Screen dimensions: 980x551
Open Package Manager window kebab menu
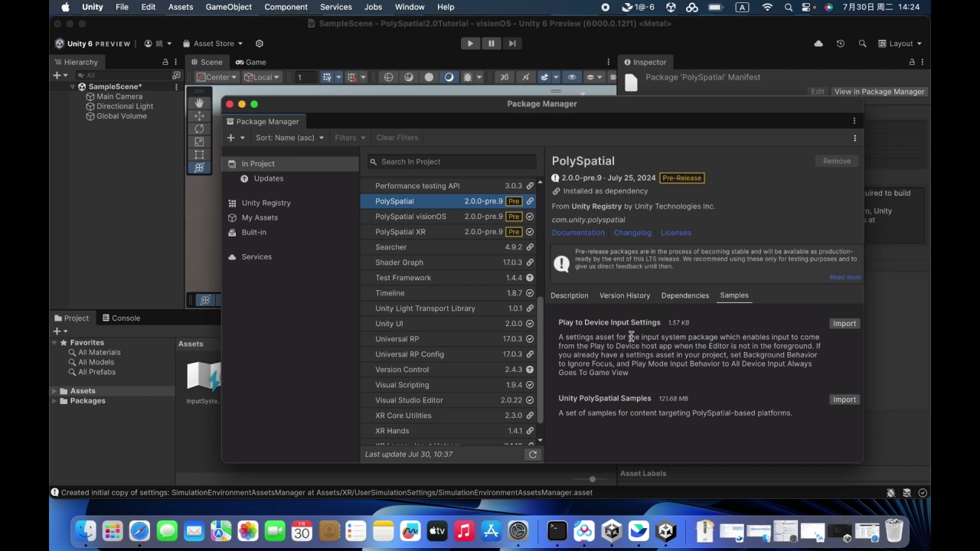854,121
